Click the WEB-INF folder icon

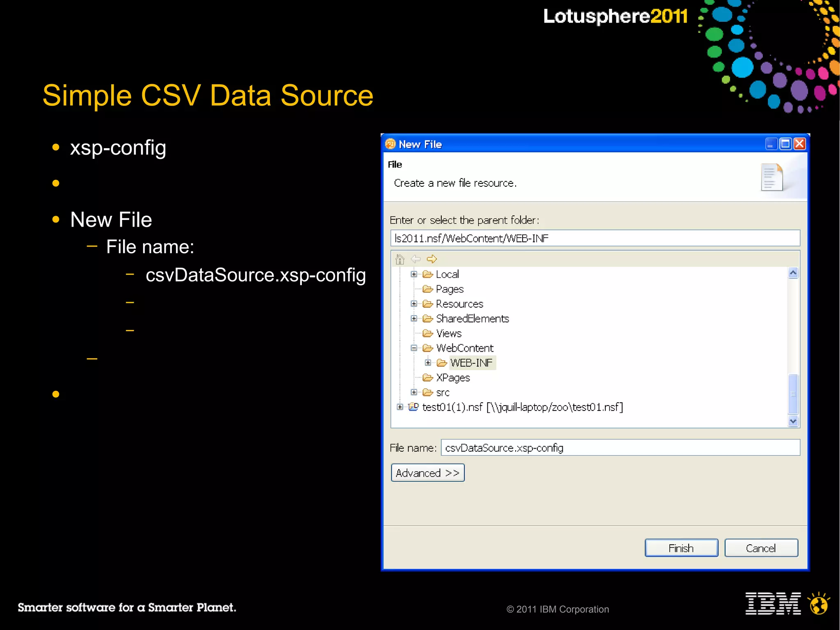pos(442,363)
